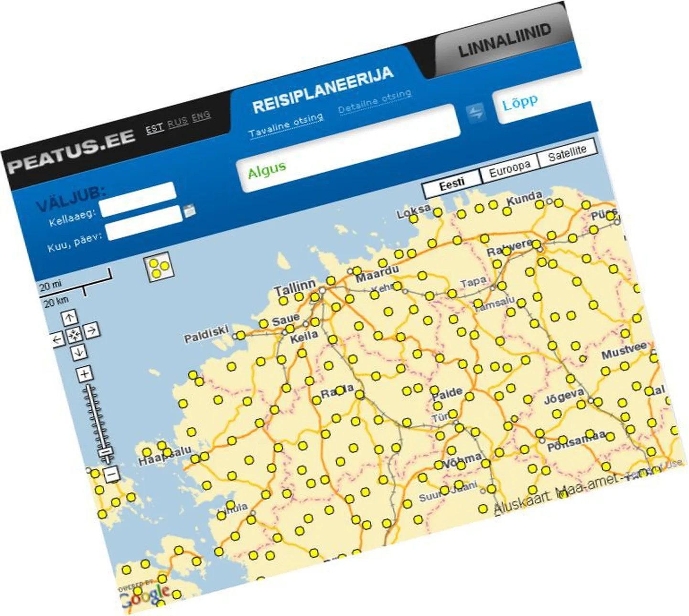Click the swap start and end icon
Viewport: 689px width, 616px height.
pos(475,114)
